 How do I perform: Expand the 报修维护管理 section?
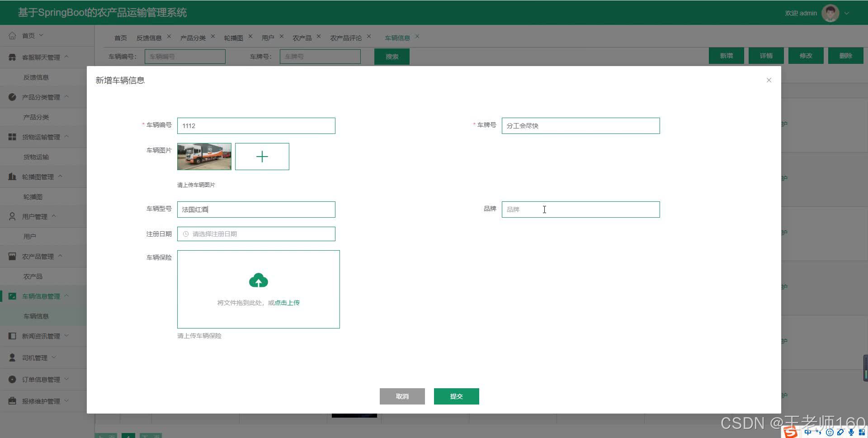[66, 400]
